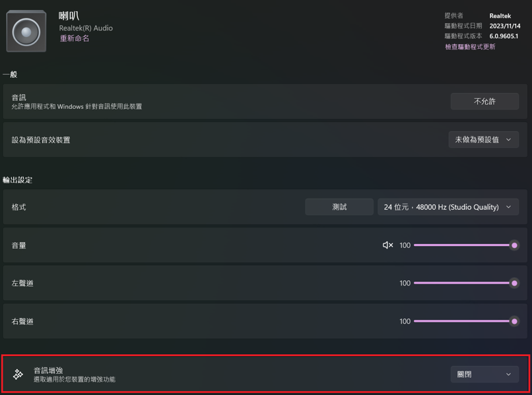Screen dimensions: 532x395
Task: Click the 音訊 permission row label
Action: pyautogui.click(x=19, y=98)
